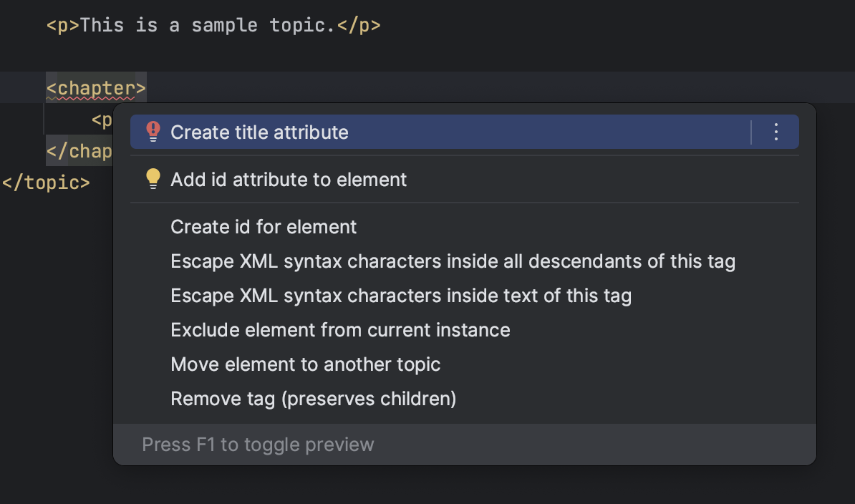Choose Remove tag (preserves children)
The image size is (855, 504).
tap(313, 399)
